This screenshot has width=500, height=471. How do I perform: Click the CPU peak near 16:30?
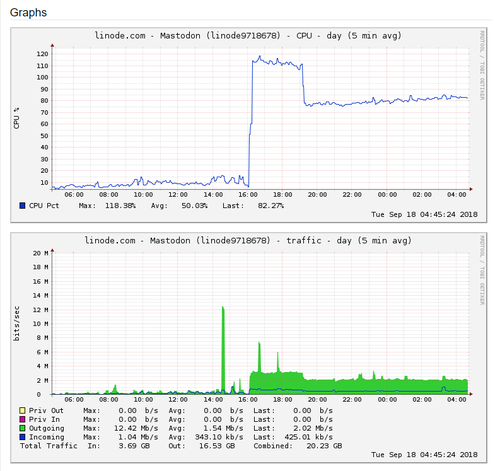click(x=260, y=57)
